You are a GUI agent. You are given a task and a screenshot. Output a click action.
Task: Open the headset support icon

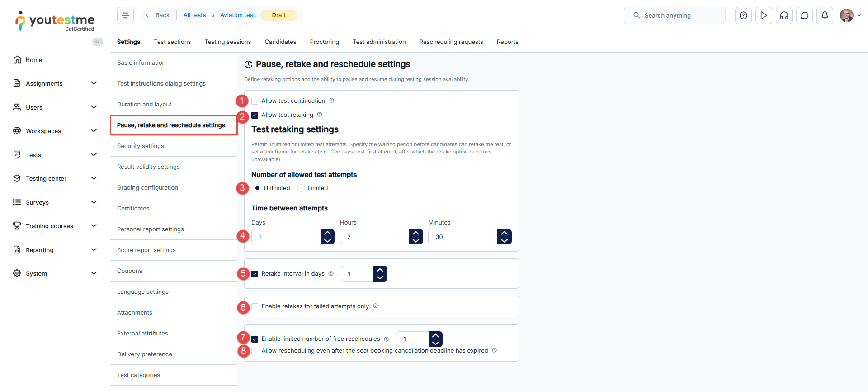pos(784,15)
